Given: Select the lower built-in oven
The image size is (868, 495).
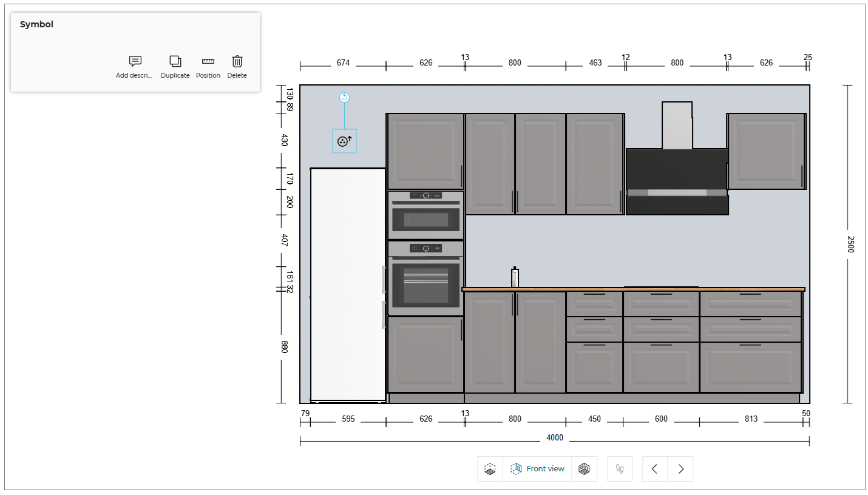Looking at the screenshot, I should [x=426, y=279].
